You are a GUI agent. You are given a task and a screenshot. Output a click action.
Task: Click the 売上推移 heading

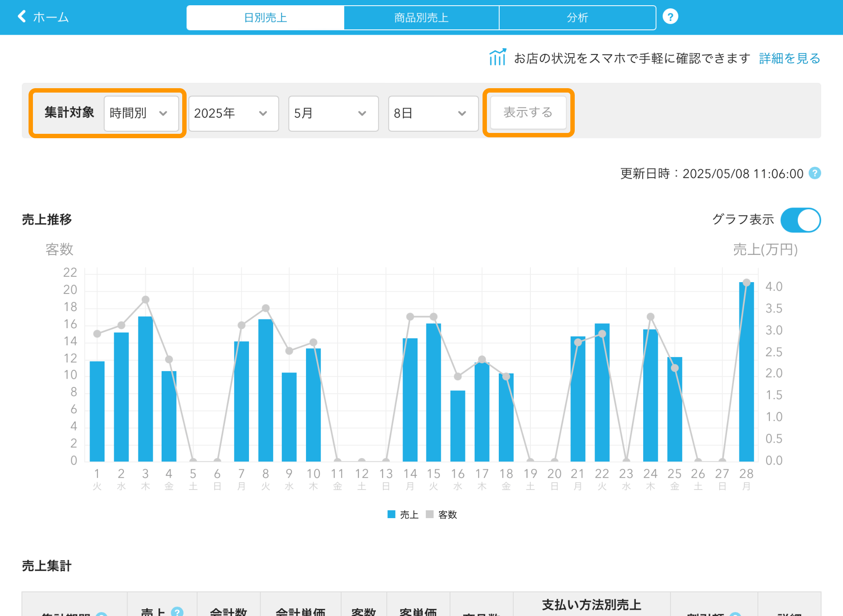47,219
